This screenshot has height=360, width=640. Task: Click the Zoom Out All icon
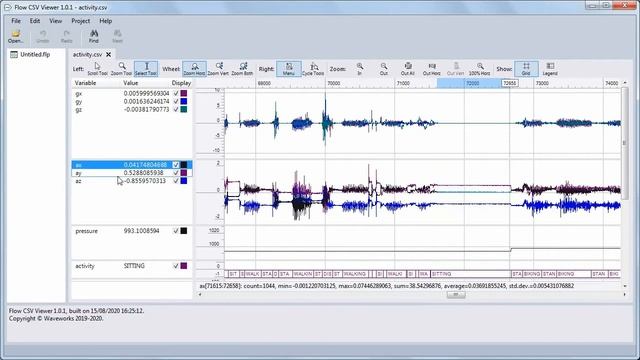click(408, 69)
